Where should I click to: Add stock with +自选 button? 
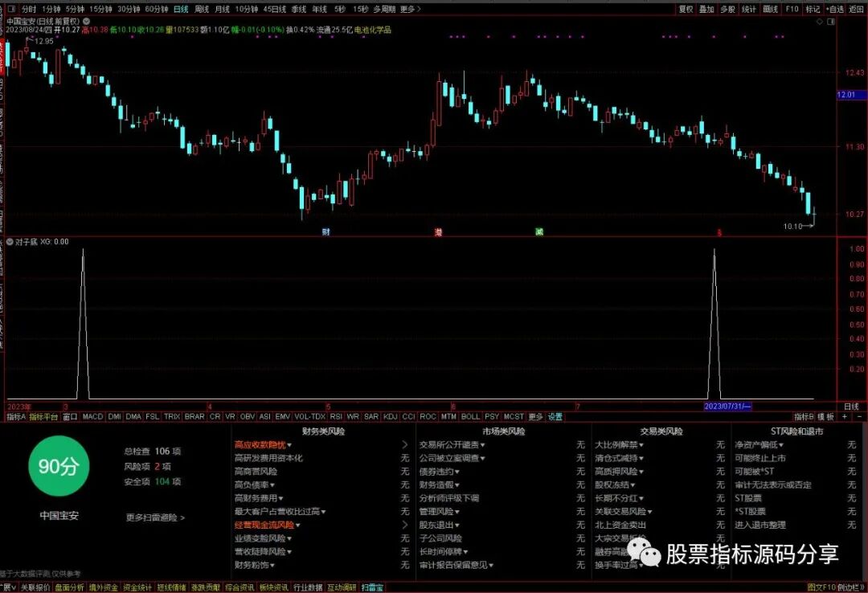[835, 9]
